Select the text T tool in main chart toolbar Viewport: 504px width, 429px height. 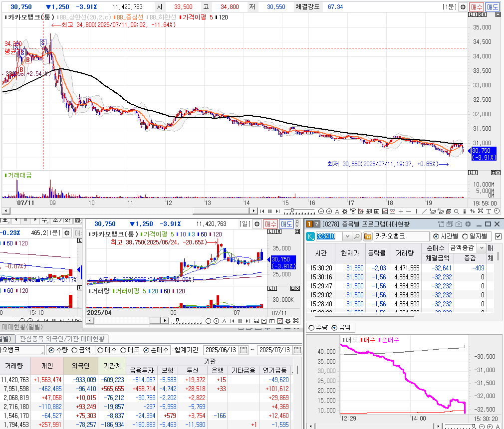[489, 211]
